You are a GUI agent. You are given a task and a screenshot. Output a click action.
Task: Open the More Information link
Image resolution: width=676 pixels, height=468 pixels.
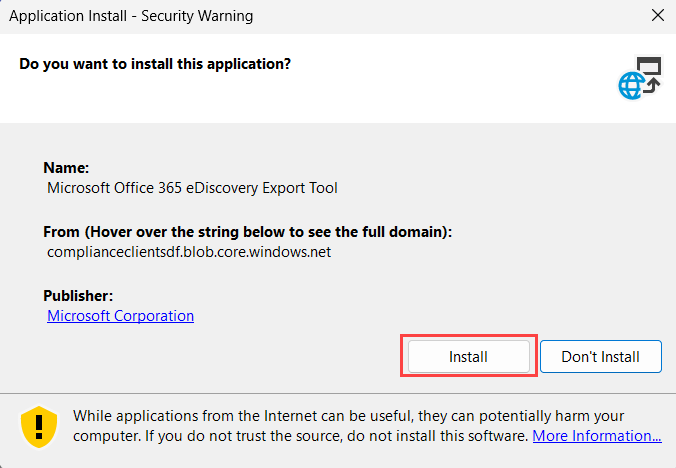(596, 436)
